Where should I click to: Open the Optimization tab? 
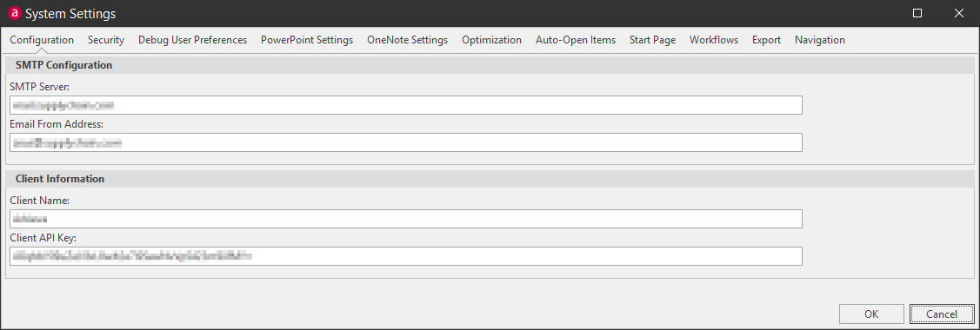tap(492, 40)
